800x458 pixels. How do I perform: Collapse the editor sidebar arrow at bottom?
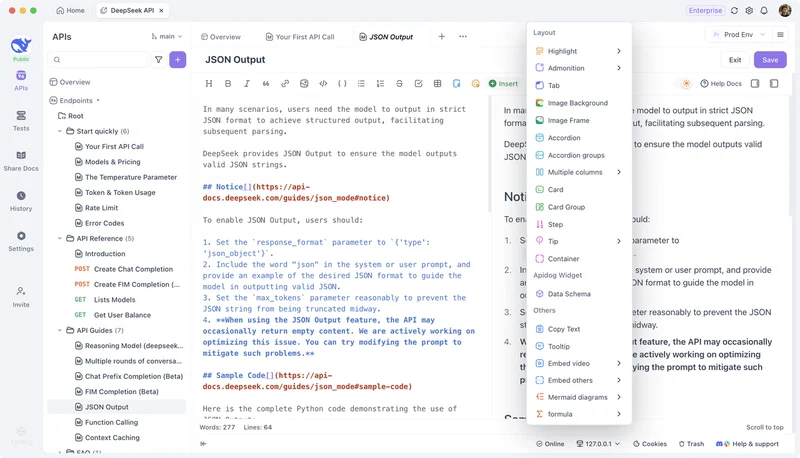(x=204, y=444)
